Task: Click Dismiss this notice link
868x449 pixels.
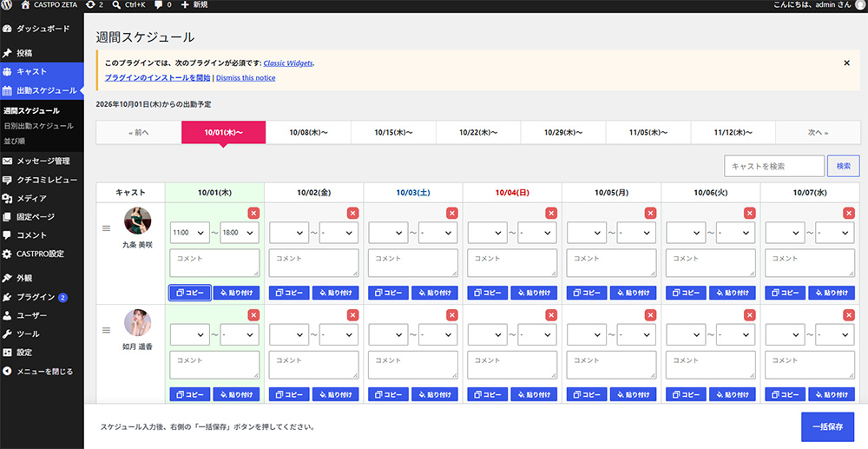Action: pos(246,77)
